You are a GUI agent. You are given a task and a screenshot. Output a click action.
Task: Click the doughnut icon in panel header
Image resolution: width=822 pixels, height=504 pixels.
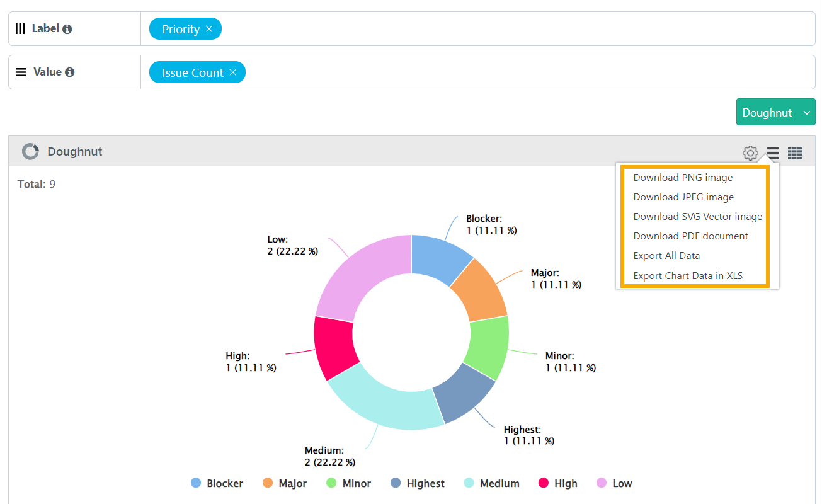pyautogui.click(x=30, y=152)
